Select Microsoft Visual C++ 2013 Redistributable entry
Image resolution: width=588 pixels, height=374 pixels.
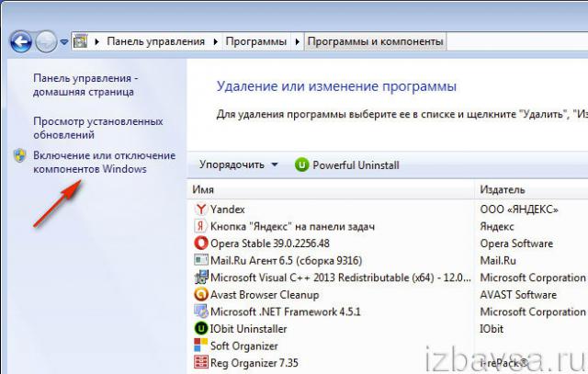point(341,278)
